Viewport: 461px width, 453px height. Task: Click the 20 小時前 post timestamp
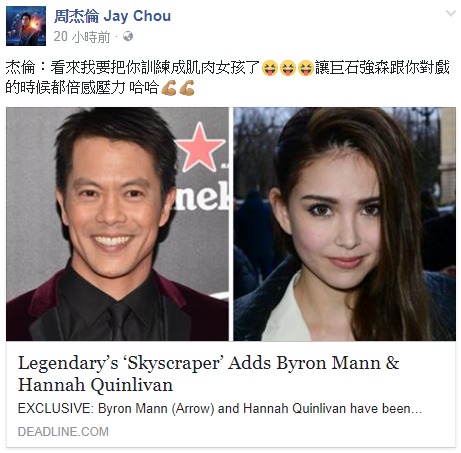pyautogui.click(x=82, y=37)
